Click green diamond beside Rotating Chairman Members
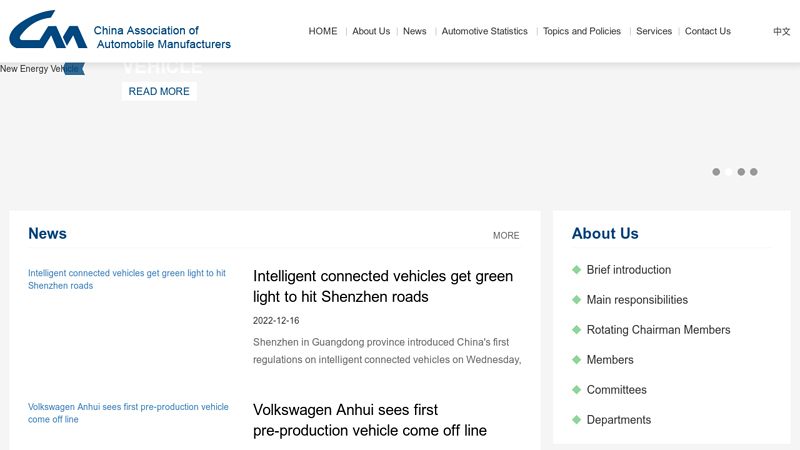The image size is (800, 450). click(x=577, y=330)
